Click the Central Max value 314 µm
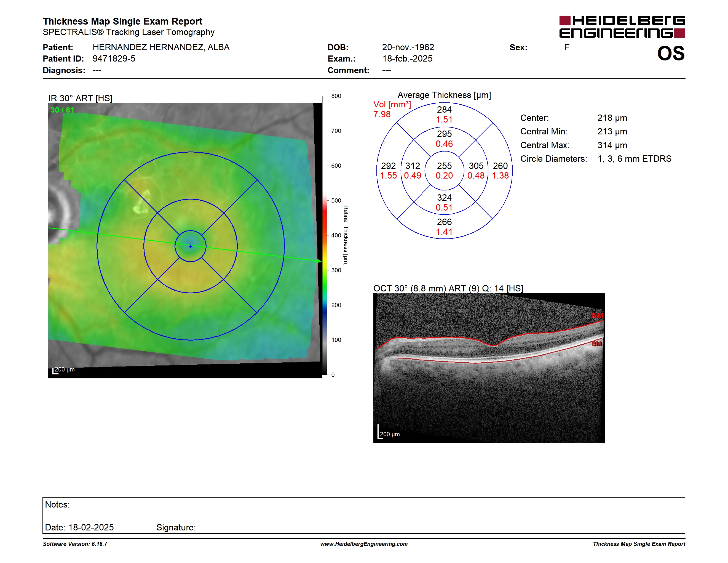 coord(612,145)
